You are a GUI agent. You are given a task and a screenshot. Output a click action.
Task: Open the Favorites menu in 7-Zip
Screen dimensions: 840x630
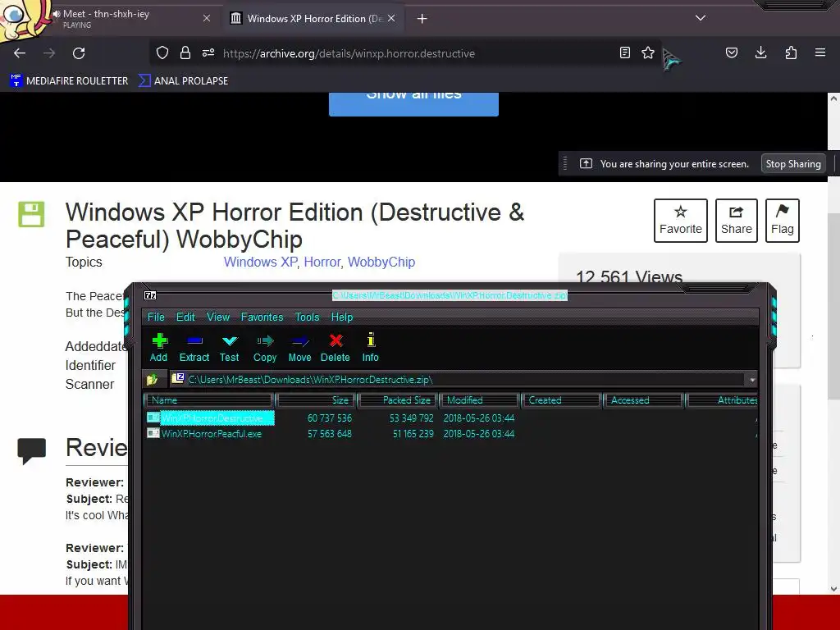(x=262, y=317)
